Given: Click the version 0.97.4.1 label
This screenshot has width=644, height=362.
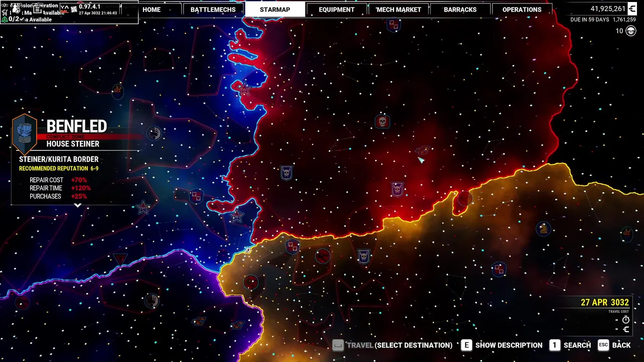Looking at the screenshot, I should tap(90, 7).
